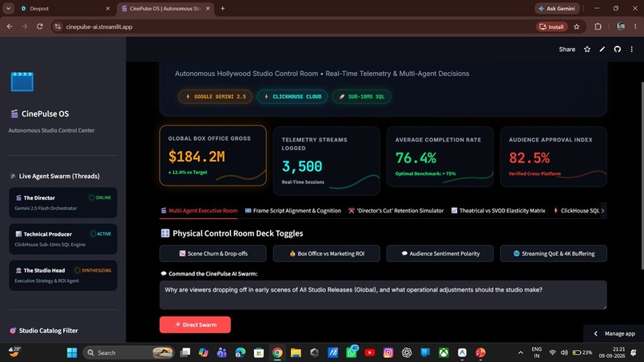Click the page vertical scrollbar
Viewport: 644px width, 362px height.
click(642, 176)
